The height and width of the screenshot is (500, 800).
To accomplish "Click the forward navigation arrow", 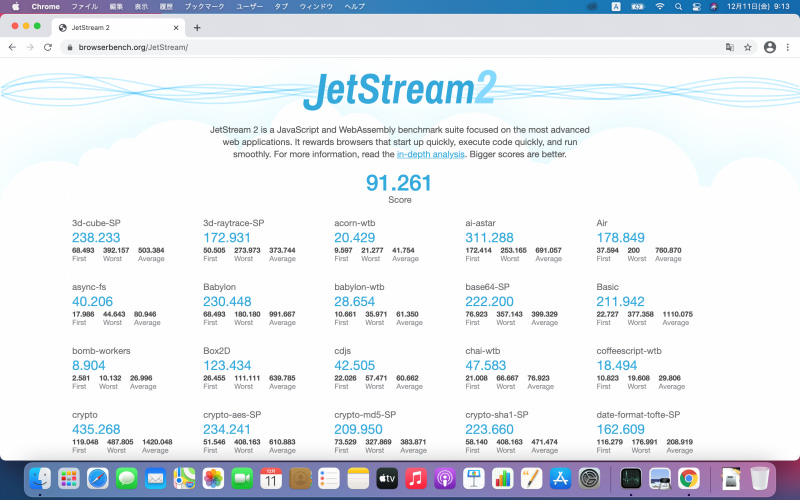I will 30,47.
